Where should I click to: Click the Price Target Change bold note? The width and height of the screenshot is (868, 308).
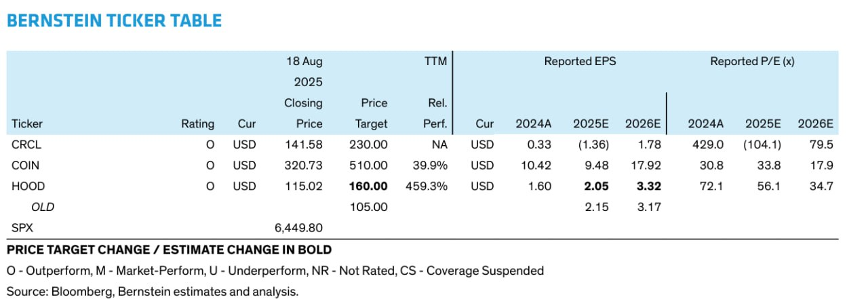pyautogui.click(x=169, y=250)
